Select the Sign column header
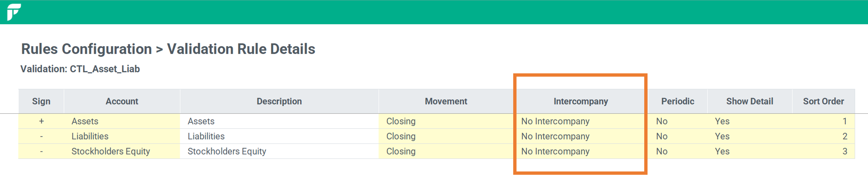Screen dimensions: 868x186 pos(41,101)
